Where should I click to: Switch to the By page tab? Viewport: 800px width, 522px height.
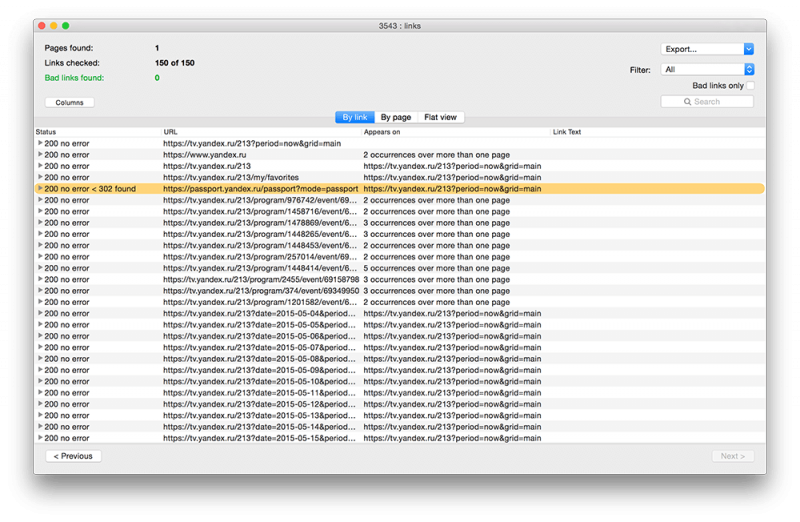coord(395,118)
